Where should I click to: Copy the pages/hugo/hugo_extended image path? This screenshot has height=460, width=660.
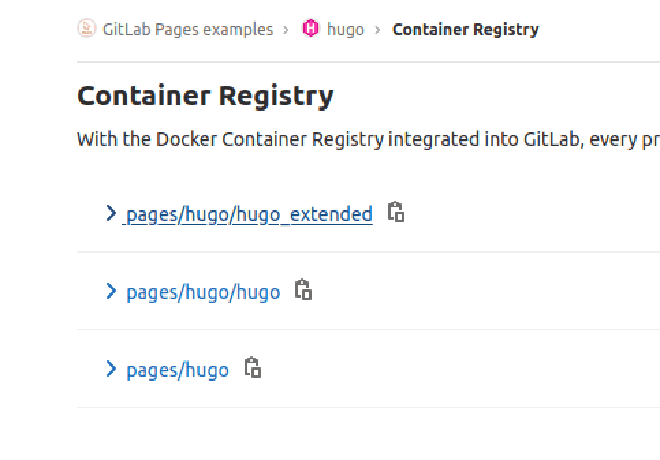click(x=396, y=212)
